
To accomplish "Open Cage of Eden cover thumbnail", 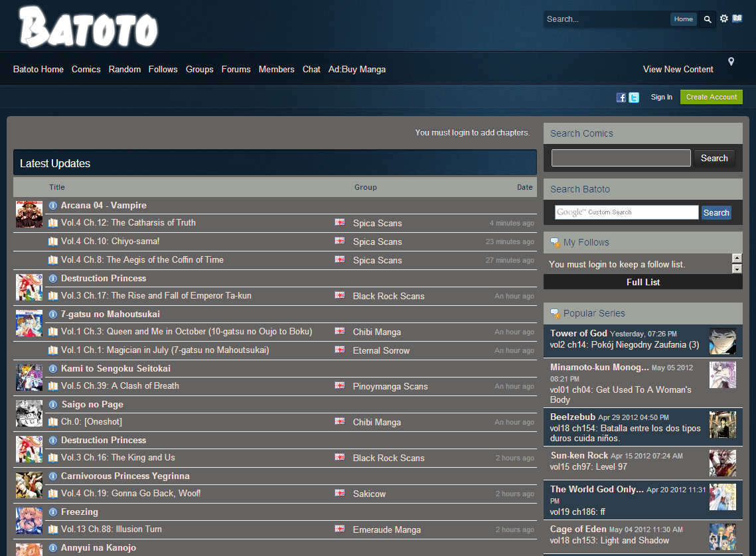I will click(723, 537).
